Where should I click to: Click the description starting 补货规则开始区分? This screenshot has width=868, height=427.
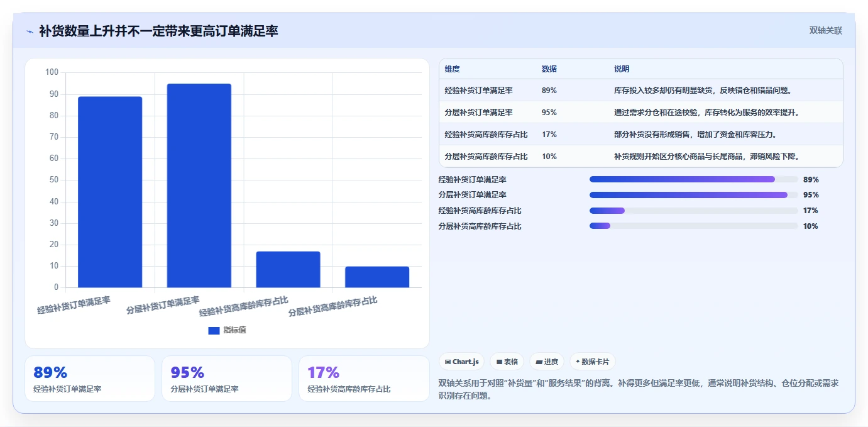point(706,157)
